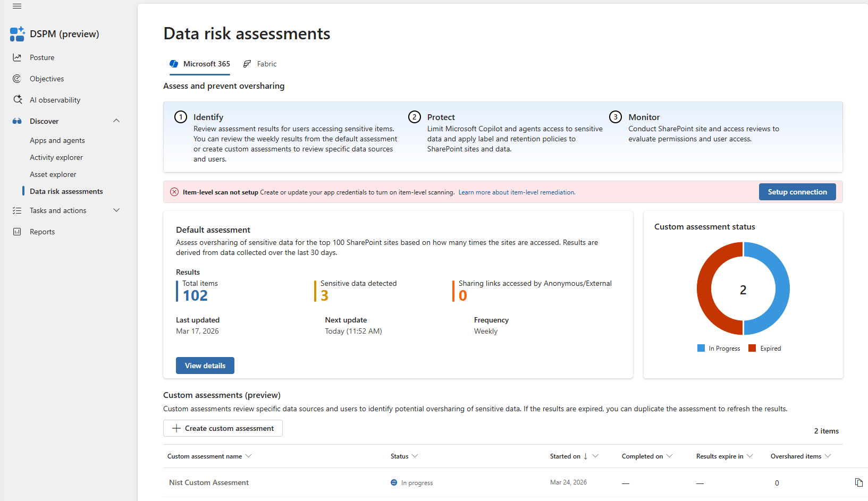The image size is (868, 501).
Task: Click the AI observability icon
Action: (17, 100)
